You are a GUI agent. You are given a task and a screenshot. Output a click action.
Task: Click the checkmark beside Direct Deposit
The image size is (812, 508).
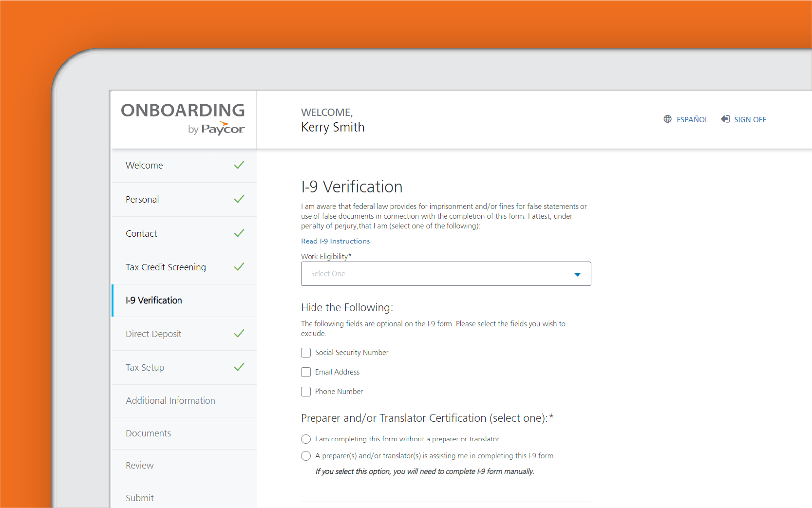tap(239, 334)
